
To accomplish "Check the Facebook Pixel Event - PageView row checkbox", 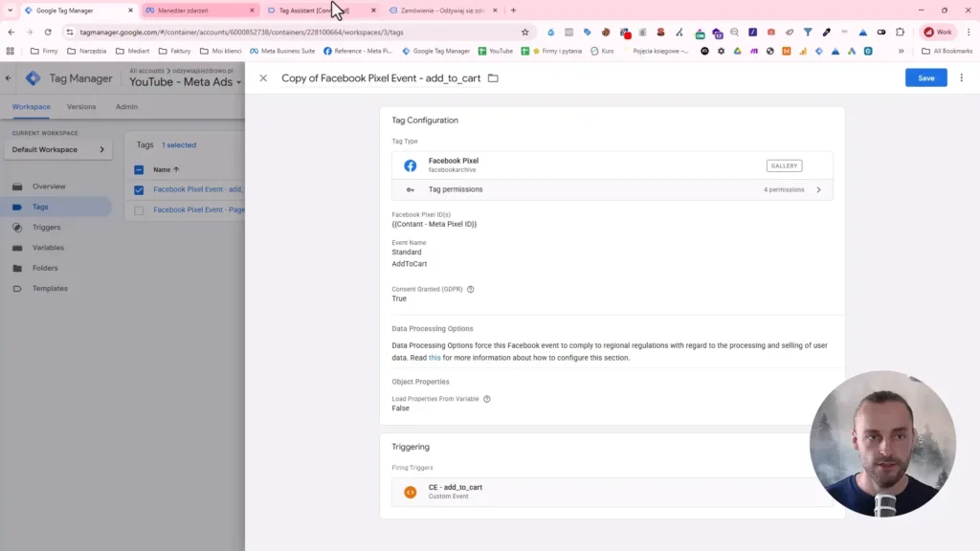I will pyautogui.click(x=139, y=210).
